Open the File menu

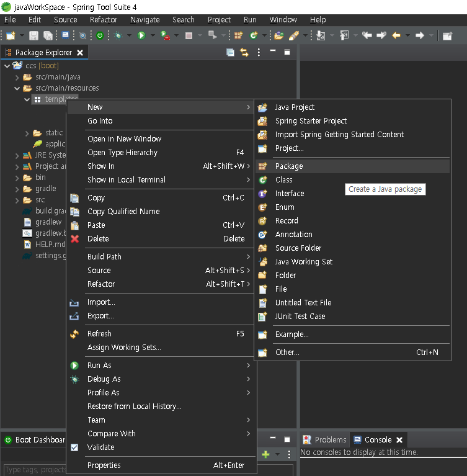10,20
